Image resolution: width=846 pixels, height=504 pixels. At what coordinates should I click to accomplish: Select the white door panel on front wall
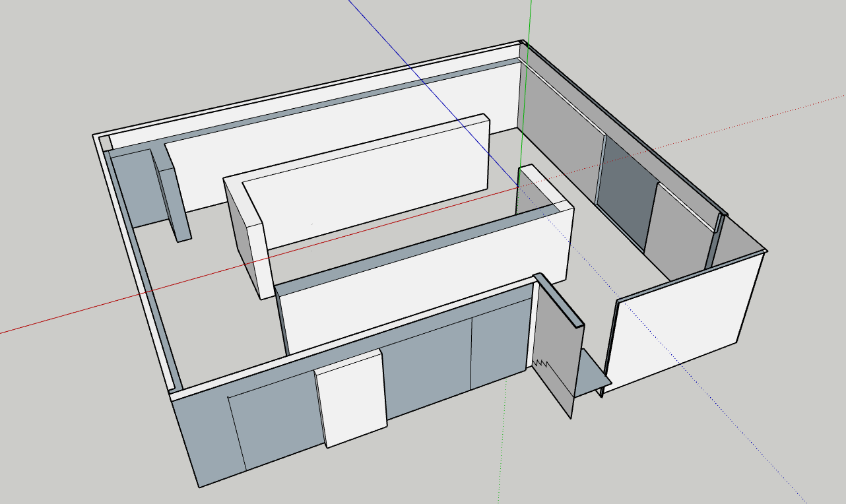click(x=351, y=399)
